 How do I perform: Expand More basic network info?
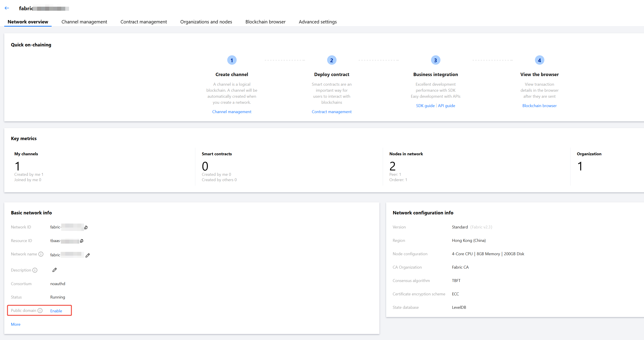15,324
